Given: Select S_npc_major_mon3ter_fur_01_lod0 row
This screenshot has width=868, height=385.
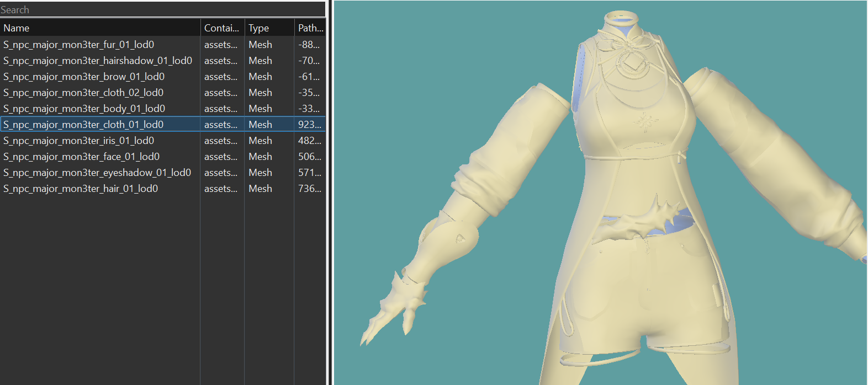Looking at the screenshot, I should (x=163, y=45).
